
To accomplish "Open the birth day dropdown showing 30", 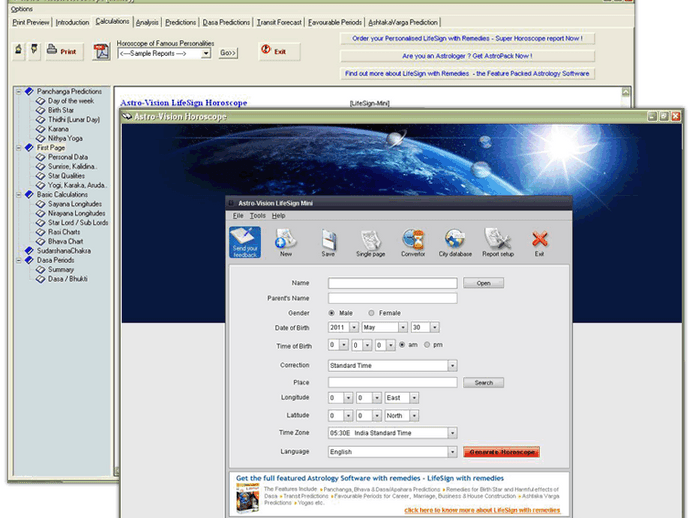I will (x=434, y=327).
